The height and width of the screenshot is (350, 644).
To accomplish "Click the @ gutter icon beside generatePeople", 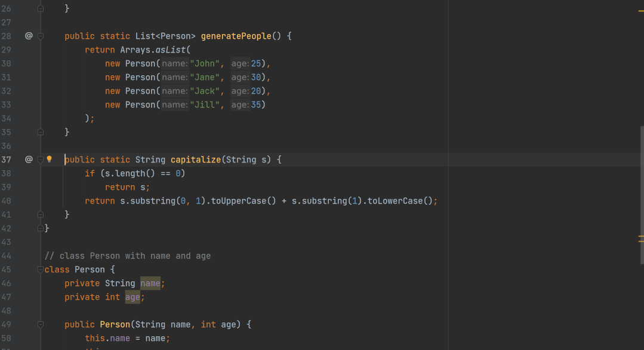I will [29, 36].
